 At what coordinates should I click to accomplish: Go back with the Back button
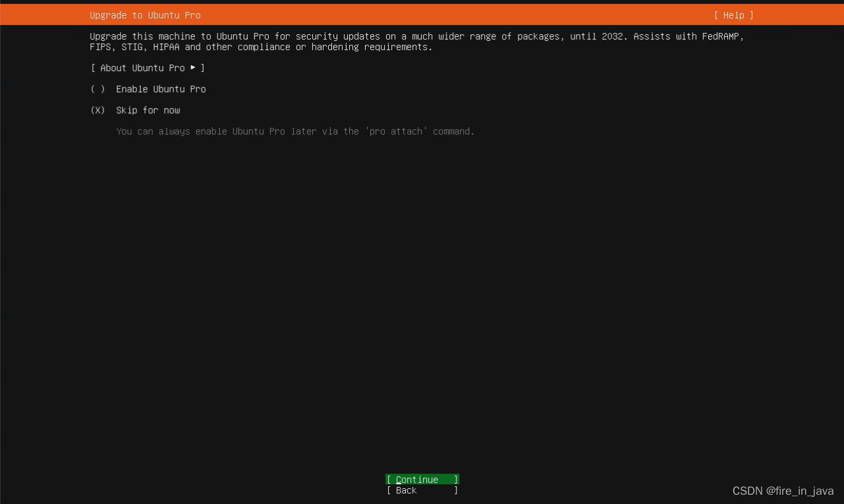[x=422, y=490]
